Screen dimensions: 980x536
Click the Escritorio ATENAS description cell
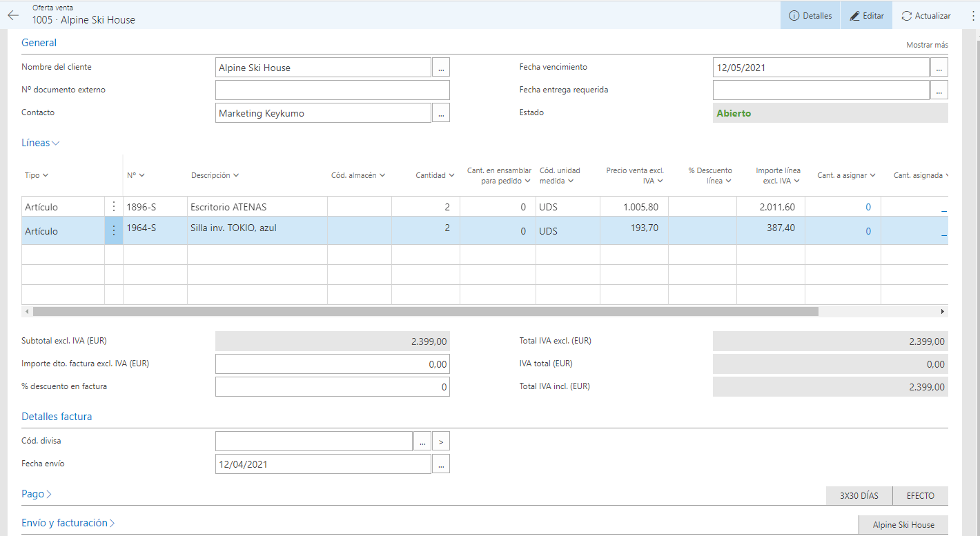(257, 206)
